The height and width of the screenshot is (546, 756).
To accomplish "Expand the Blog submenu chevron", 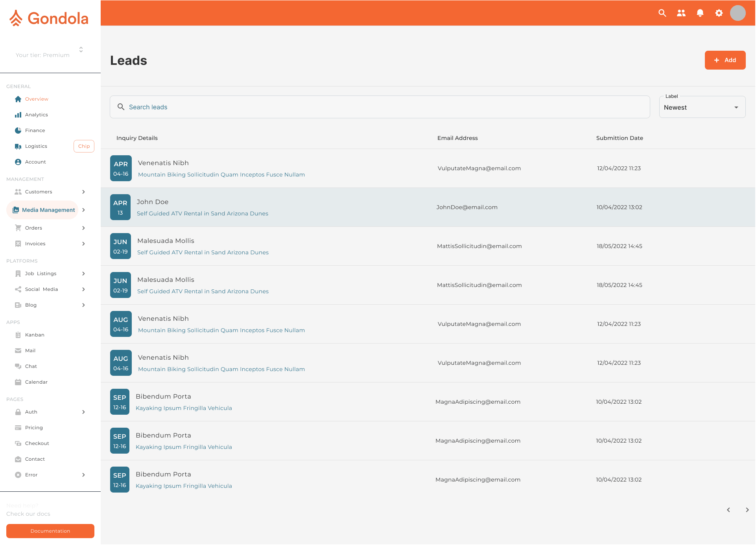I will point(83,305).
